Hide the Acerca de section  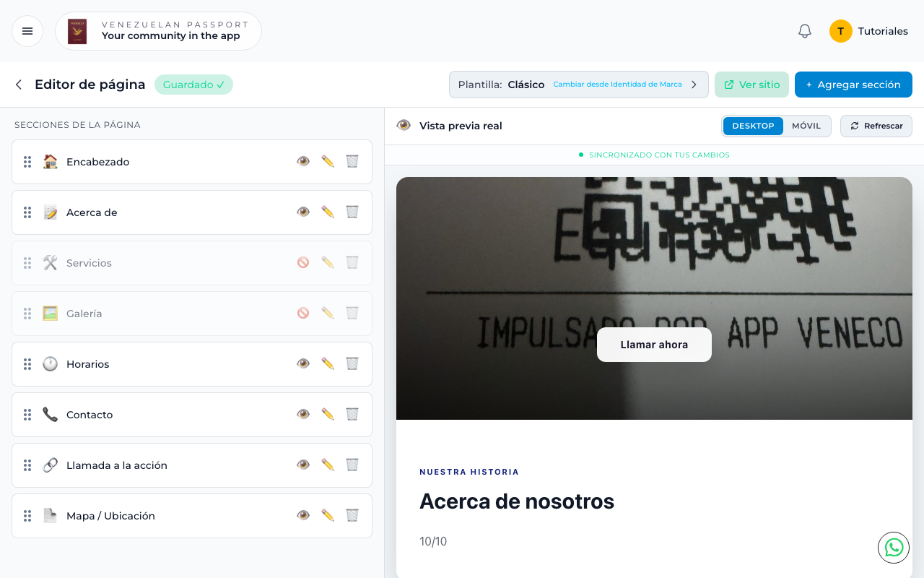[x=303, y=212]
